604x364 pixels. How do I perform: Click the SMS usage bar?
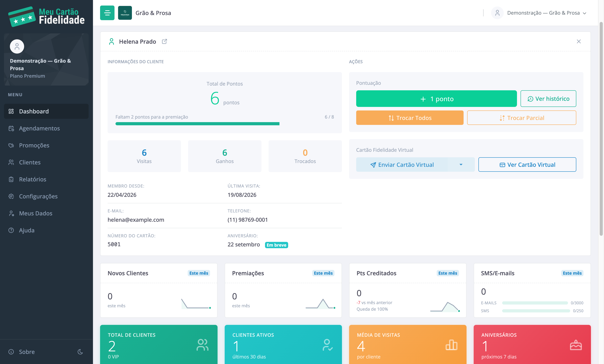click(x=536, y=311)
